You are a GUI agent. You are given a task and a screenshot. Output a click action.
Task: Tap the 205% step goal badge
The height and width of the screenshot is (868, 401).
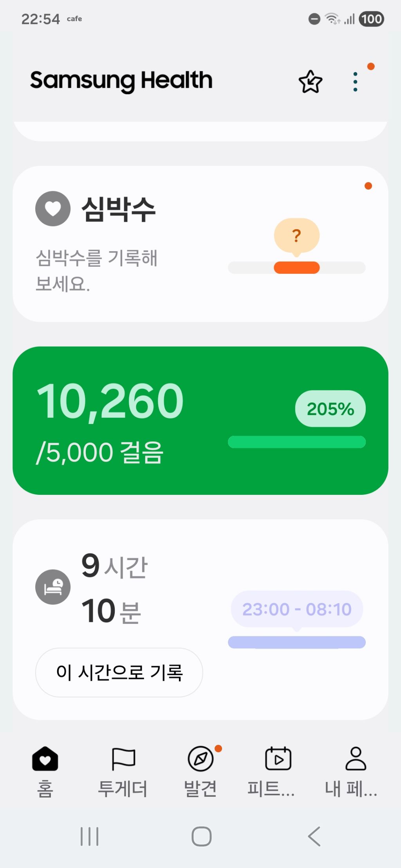330,409
